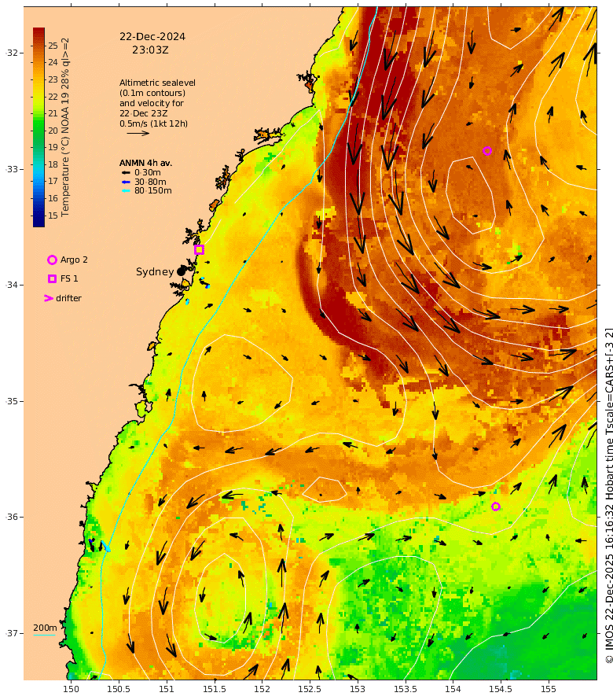Click the 'Altimetric sealevel' caption text
Image resolution: width=613 pixels, height=700 pixels.
[x=157, y=83]
